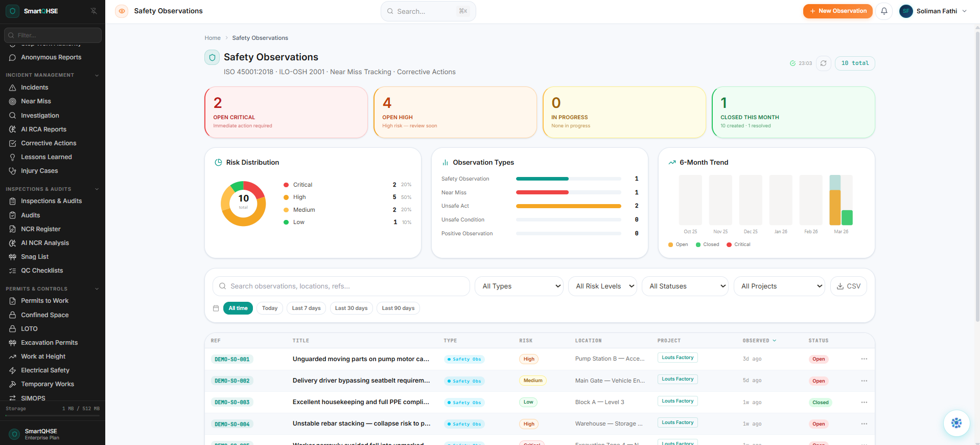980x445 pixels.
Task: Switch date filter to Today
Action: coord(269,308)
